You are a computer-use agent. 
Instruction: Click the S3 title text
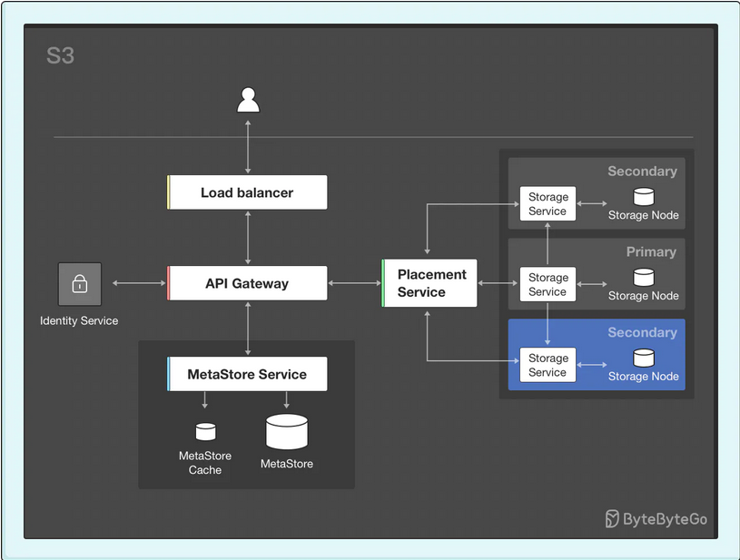tap(60, 55)
